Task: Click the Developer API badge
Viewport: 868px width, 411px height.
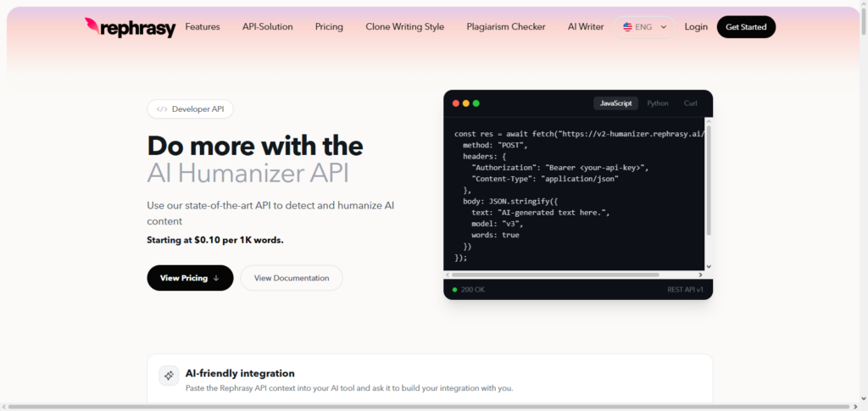Action: (x=191, y=109)
